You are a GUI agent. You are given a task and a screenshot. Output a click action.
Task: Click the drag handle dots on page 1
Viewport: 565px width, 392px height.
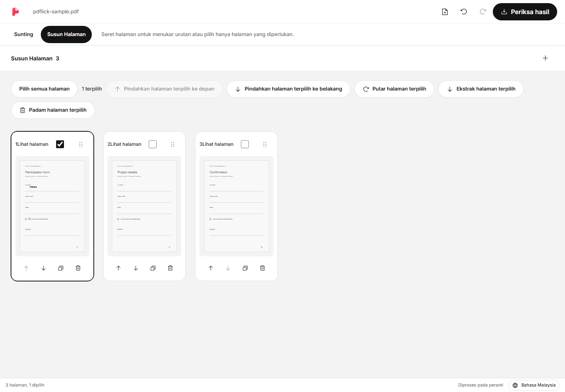81,144
